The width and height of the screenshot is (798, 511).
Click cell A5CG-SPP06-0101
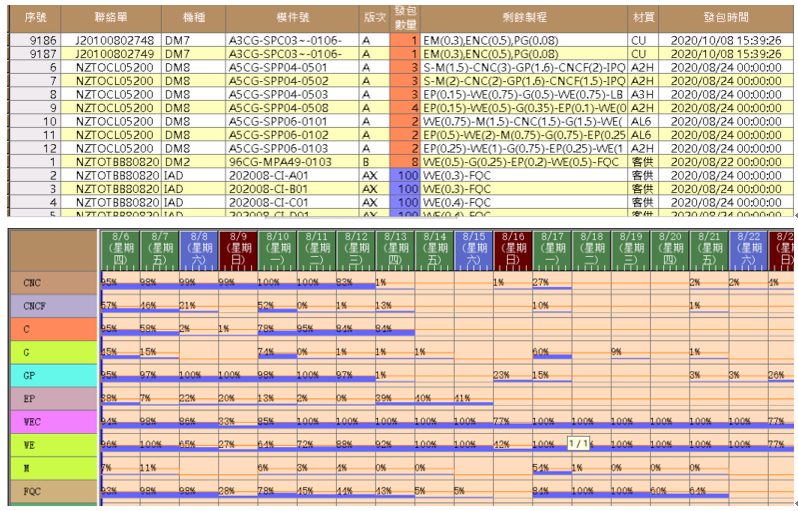[x=292, y=121]
